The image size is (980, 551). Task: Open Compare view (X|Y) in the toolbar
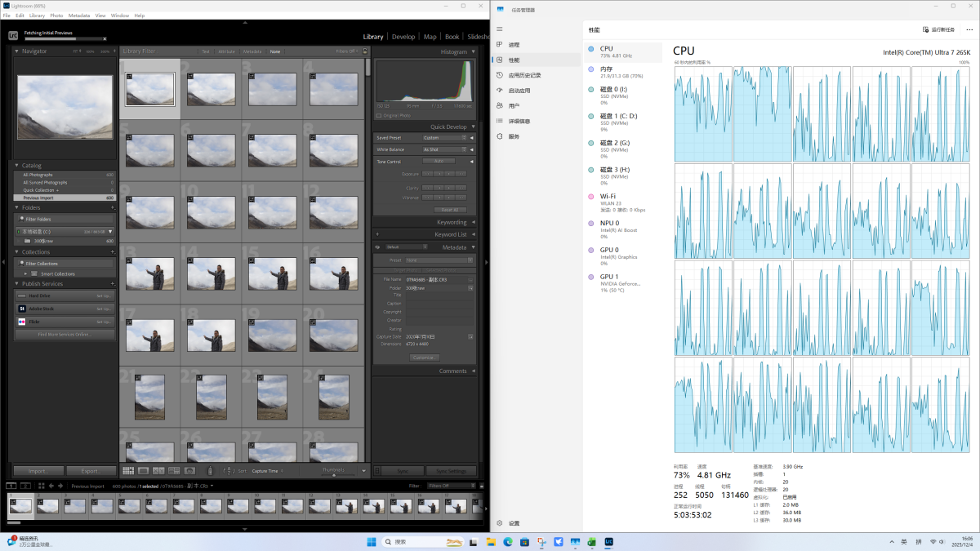(x=158, y=471)
